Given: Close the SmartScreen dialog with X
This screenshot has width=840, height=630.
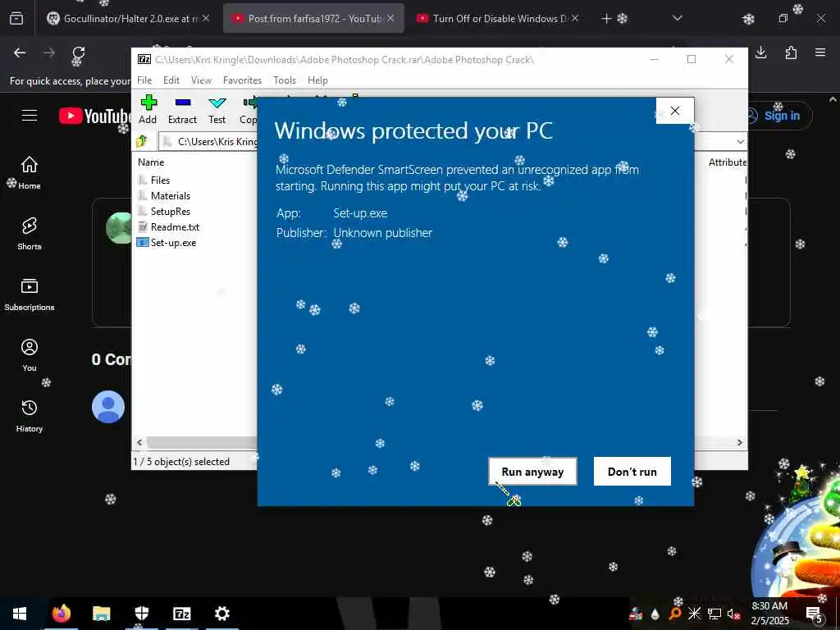Looking at the screenshot, I should [x=675, y=111].
